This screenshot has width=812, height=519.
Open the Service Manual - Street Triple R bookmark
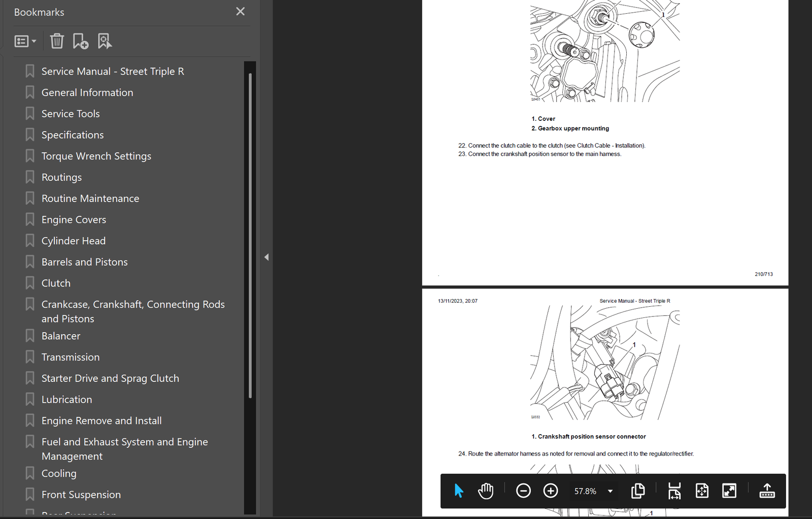pos(113,72)
